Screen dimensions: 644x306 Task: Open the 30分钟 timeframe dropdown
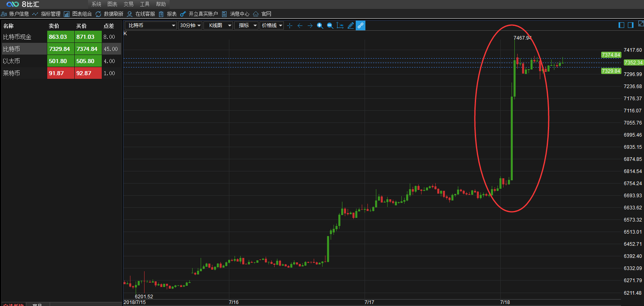coord(190,25)
